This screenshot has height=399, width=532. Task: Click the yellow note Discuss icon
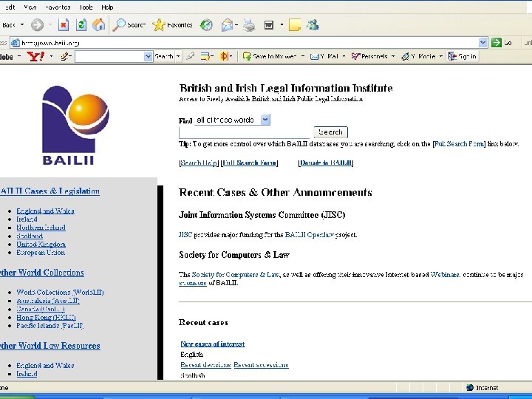[x=295, y=25]
